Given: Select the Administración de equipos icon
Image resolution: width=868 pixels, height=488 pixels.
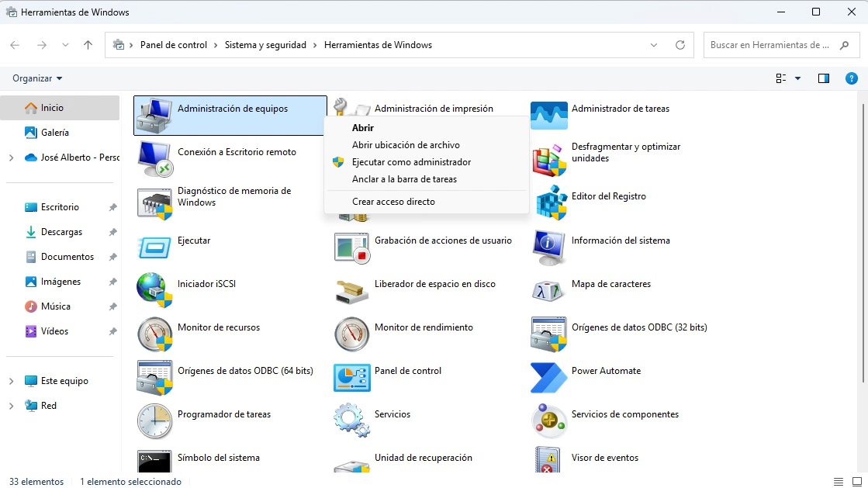Looking at the screenshot, I should (154, 116).
